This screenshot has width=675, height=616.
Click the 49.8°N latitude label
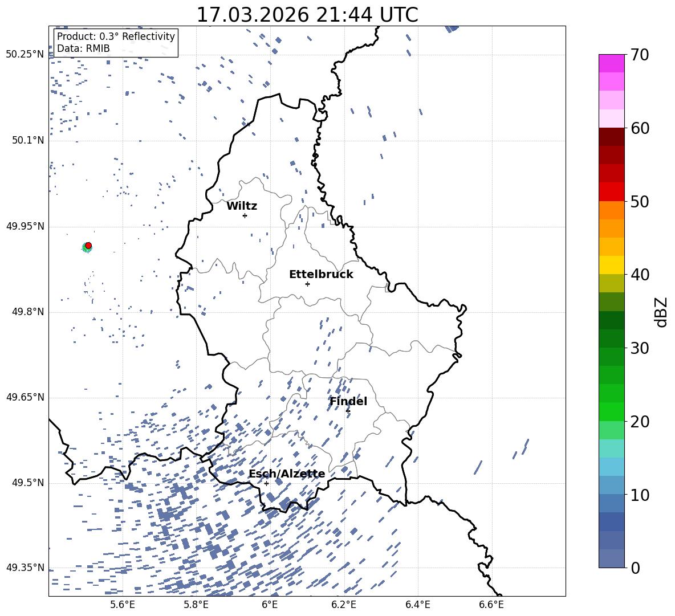28,312
